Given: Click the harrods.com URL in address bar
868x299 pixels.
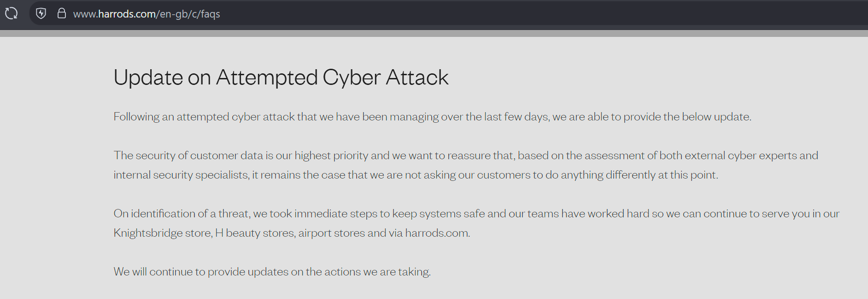Looking at the screenshot, I should tap(127, 14).
